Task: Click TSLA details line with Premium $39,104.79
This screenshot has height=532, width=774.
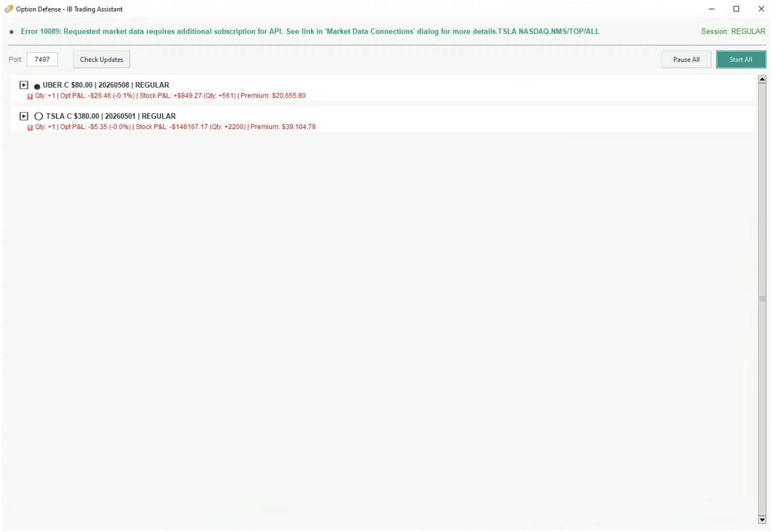Action: [x=175, y=127]
